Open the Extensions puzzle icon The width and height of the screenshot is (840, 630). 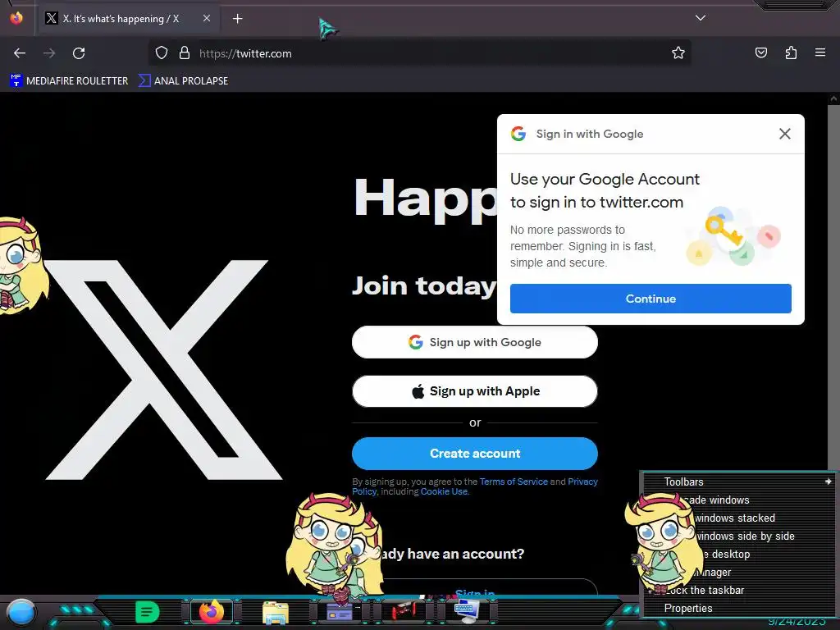click(x=791, y=53)
